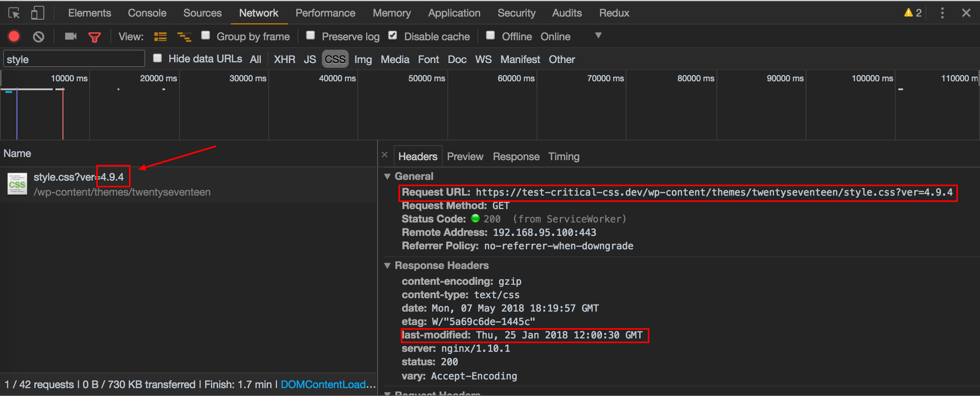Image resolution: width=980 pixels, height=396 pixels.
Task: Open the Online throttling dropdown
Action: 570,37
